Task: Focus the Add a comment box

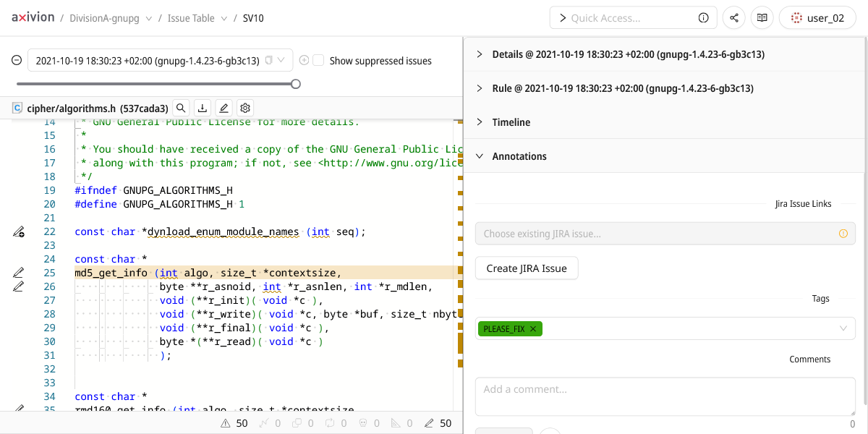Action: 665,396
